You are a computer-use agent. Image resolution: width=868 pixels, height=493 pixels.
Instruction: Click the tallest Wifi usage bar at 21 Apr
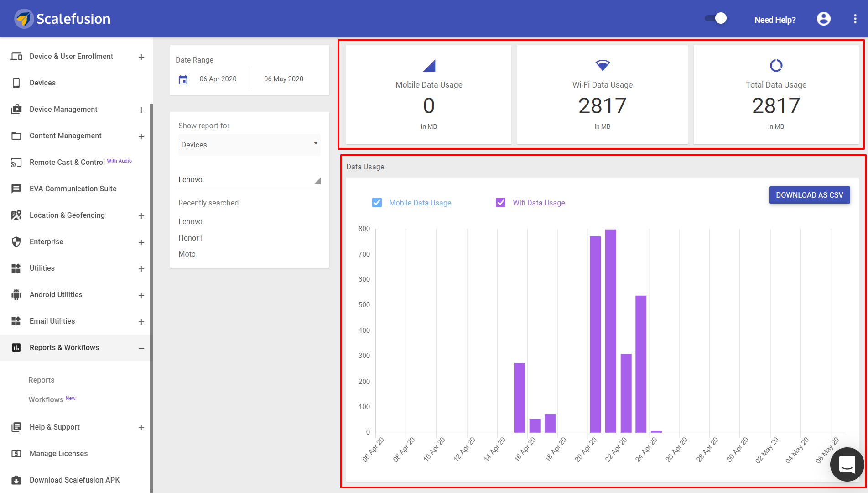610,331
